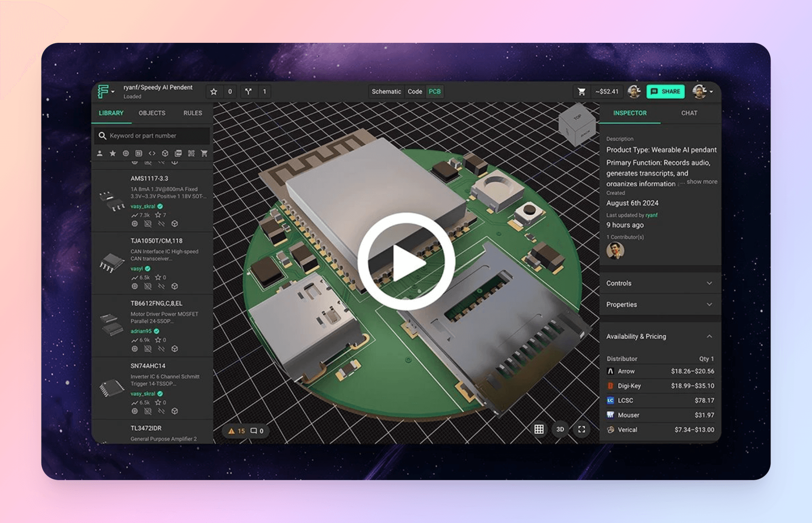Click the symbol icon under TJA1050T/CM,118
Image resolution: width=812 pixels, height=523 pixels.
point(135,286)
